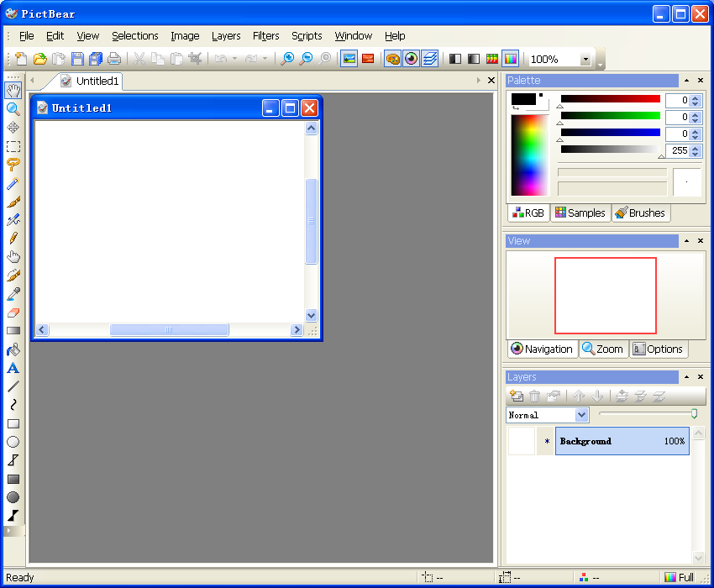Image resolution: width=714 pixels, height=588 pixels.
Task: Click the black foreground color swatch
Action: click(x=523, y=99)
